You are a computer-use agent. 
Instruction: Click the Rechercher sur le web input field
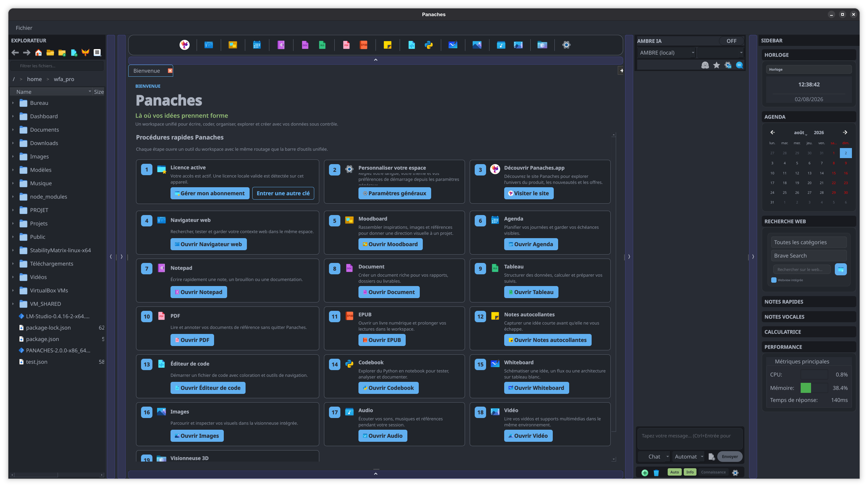[802, 269]
